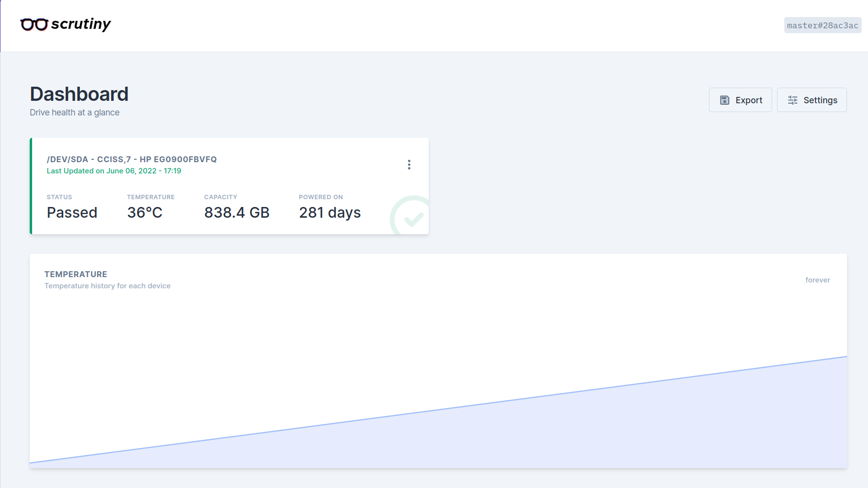This screenshot has width=868, height=488.
Task: Change the temperature history duration from forever
Action: pyautogui.click(x=818, y=280)
